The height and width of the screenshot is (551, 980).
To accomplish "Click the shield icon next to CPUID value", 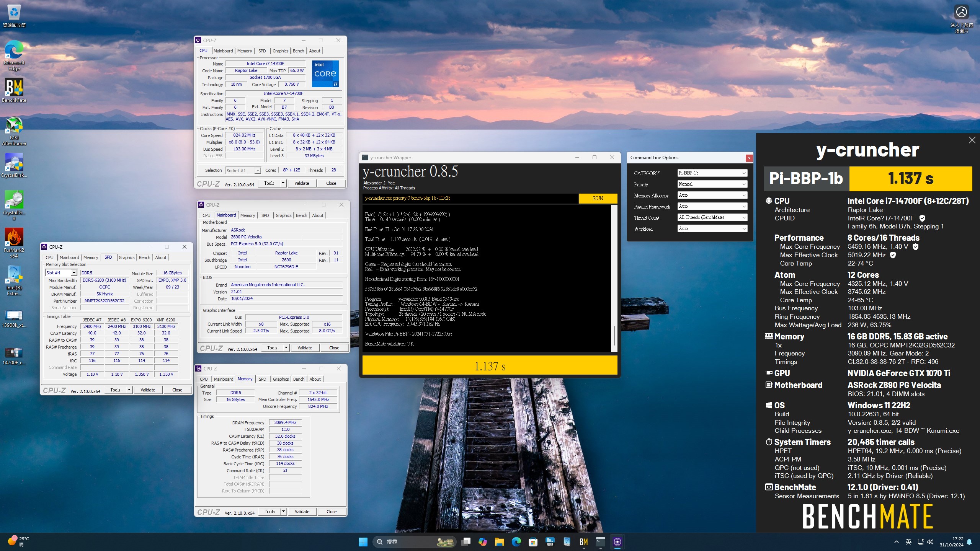I will tap(922, 218).
